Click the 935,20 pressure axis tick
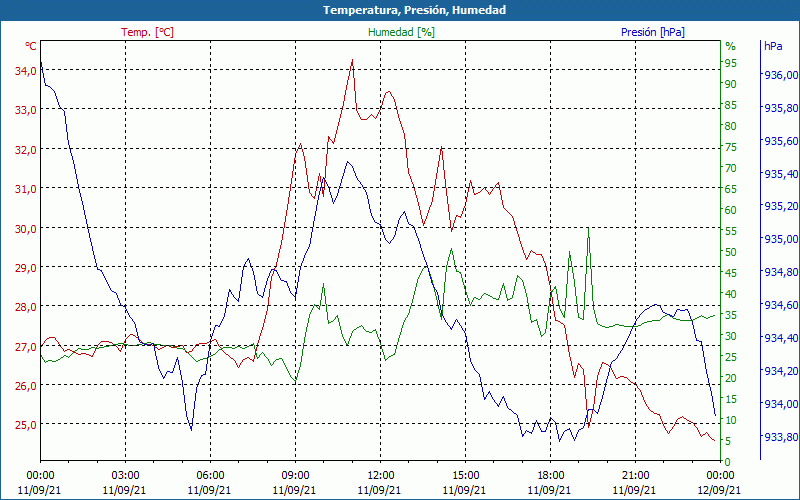This screenshot has height=500, width=800. pos(780,206)
